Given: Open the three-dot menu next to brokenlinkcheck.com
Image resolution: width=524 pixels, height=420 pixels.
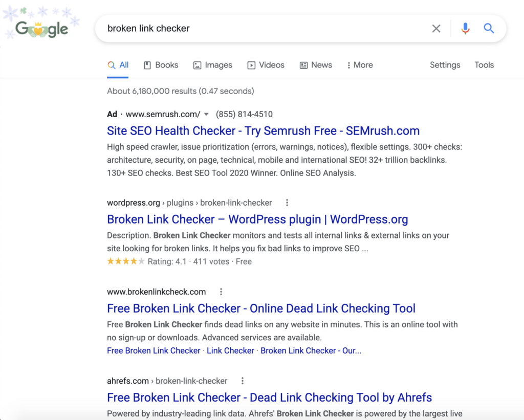Looking at the screenshot, I should 221,291.
